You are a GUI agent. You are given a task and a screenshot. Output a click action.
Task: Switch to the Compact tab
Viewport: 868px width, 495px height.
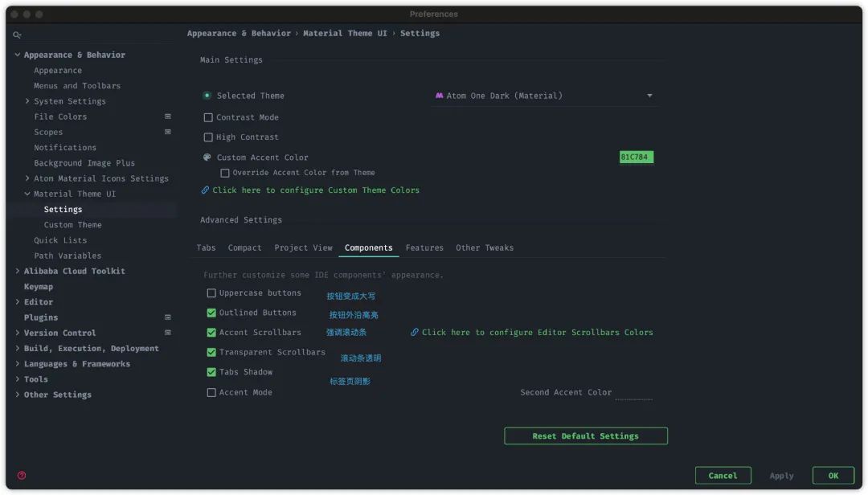(244, 247)
